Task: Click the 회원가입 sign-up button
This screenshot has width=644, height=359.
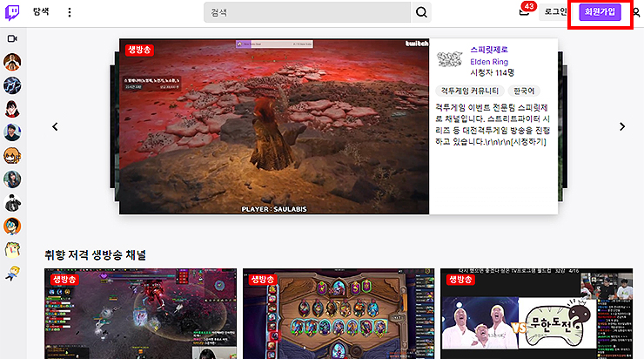Action: (x=600, y=12)
